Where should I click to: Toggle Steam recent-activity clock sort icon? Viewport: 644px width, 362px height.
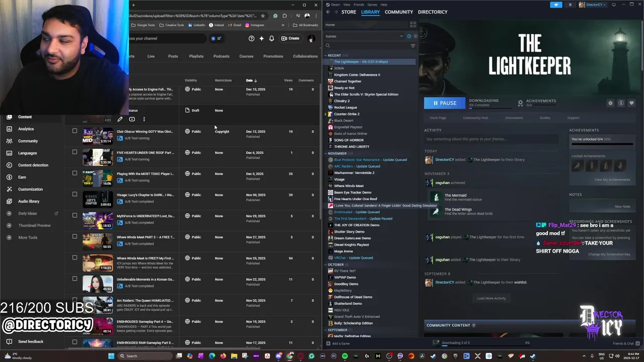pos(409,36)
